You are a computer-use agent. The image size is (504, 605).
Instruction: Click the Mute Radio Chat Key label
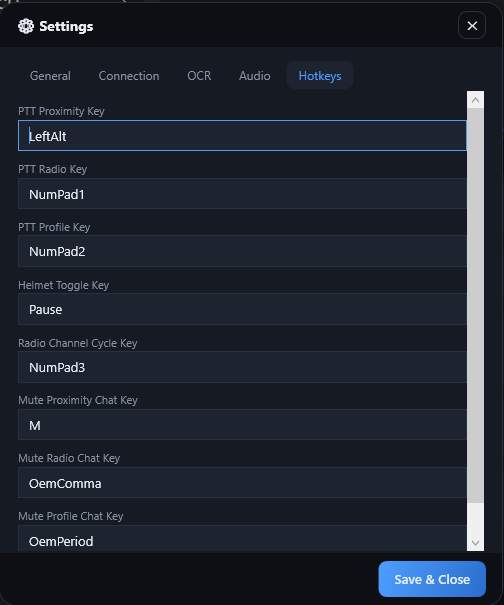point(69,458)
